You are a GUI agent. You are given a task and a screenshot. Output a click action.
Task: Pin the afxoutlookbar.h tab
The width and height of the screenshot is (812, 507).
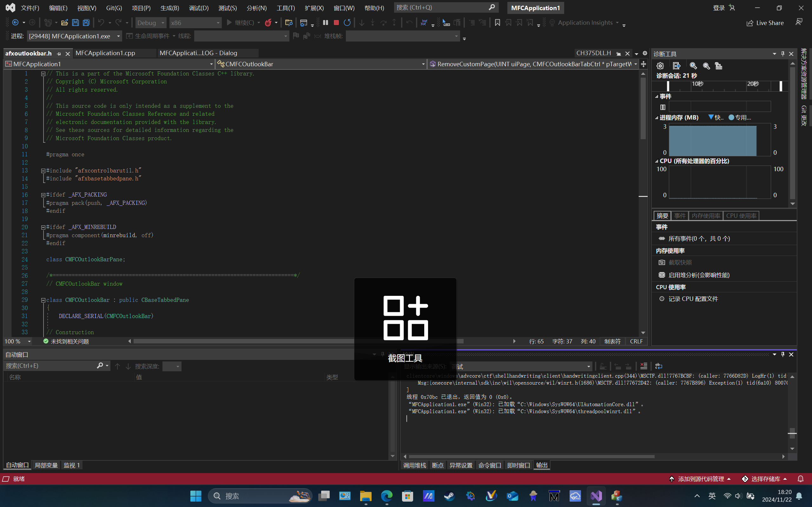(x=59, y=54)
